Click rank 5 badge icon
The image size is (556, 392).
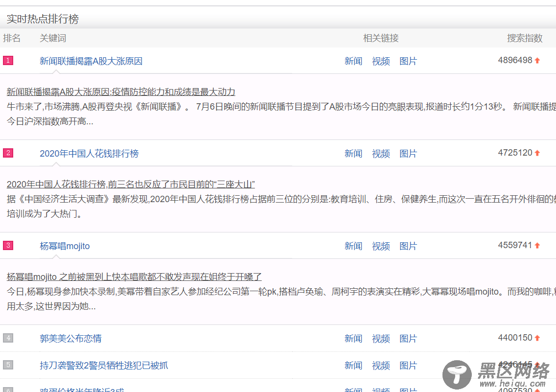[8, 365]
